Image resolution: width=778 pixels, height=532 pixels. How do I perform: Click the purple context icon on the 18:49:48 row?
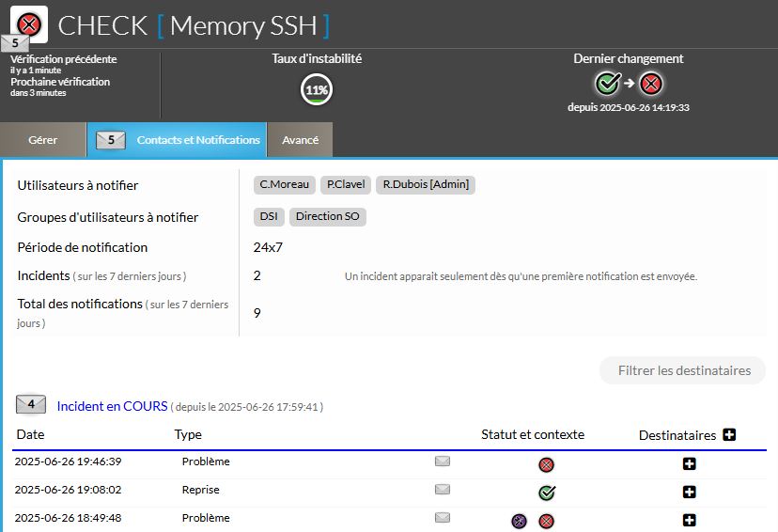(x=519, y=521)
